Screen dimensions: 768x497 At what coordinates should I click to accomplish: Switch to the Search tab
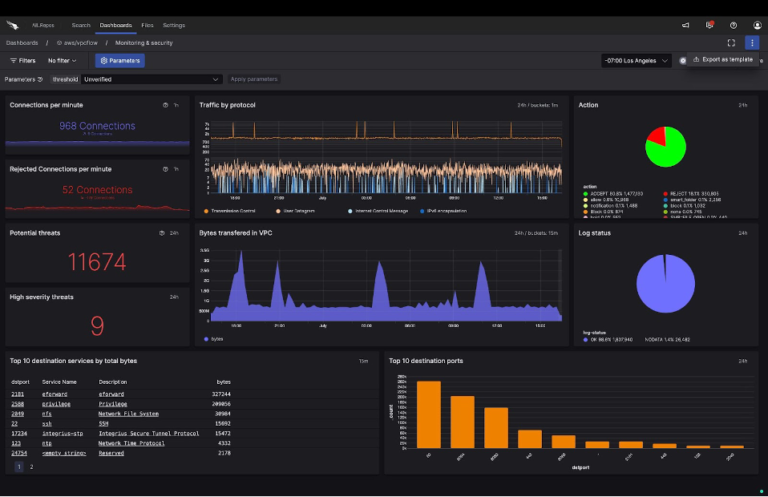coord(81,25)
